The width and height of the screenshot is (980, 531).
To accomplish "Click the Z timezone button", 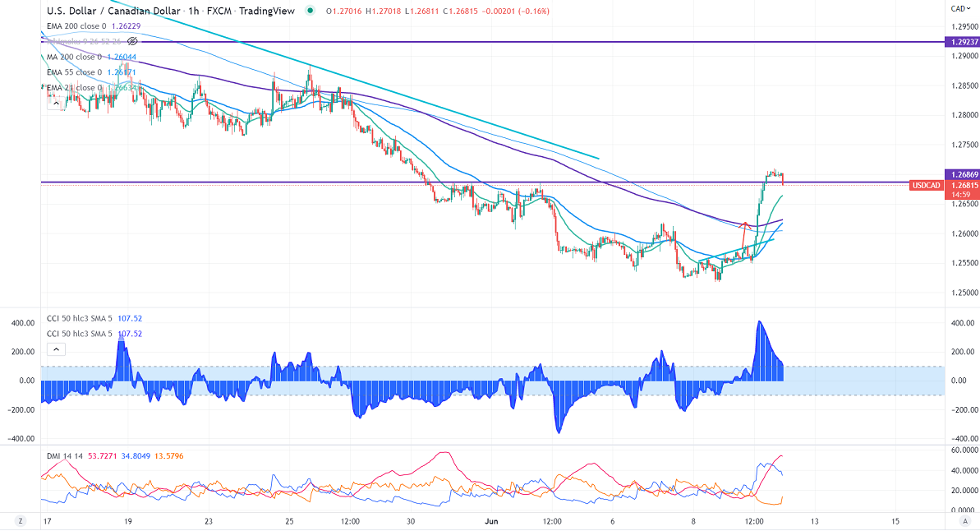I will click(21, 521).
